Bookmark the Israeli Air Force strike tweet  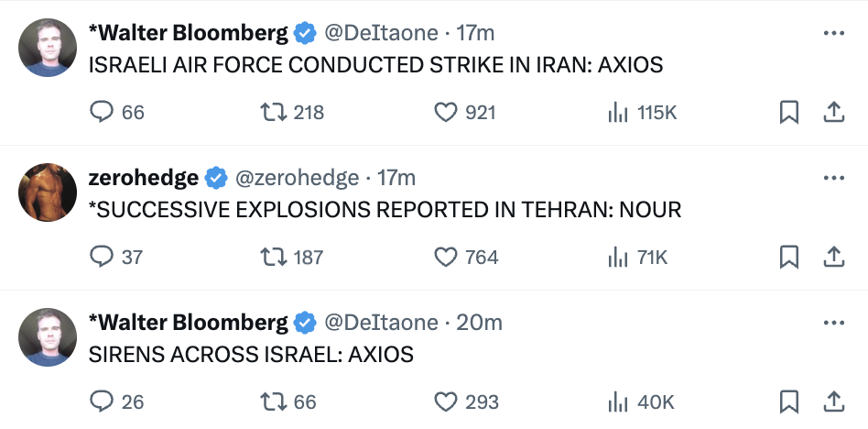coord(787,113)
